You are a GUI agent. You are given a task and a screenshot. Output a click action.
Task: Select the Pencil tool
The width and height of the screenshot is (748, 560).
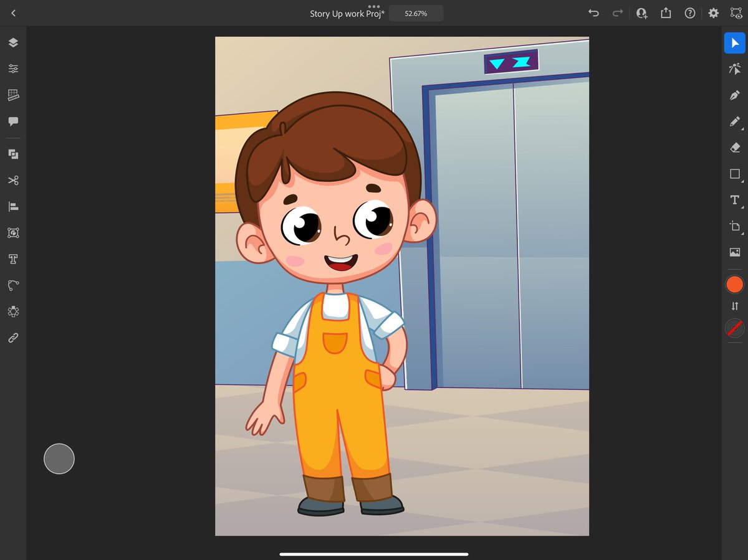(x=735, y=121)
